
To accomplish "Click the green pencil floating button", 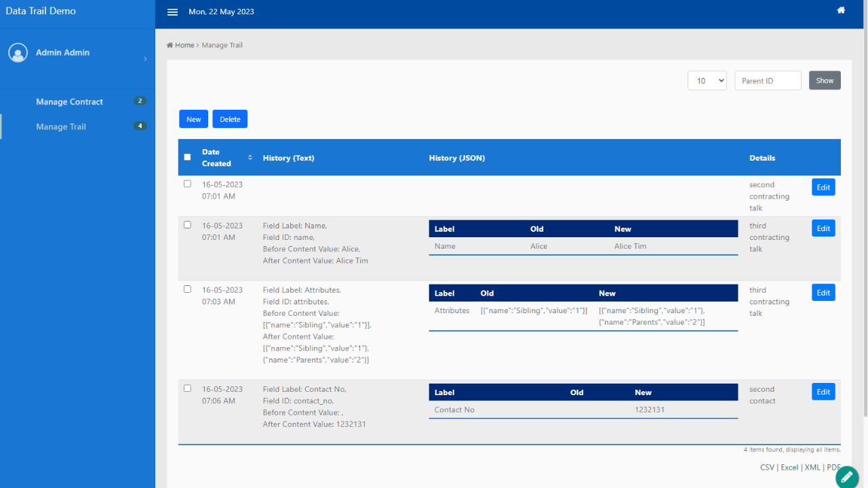I will click(846, 476).
